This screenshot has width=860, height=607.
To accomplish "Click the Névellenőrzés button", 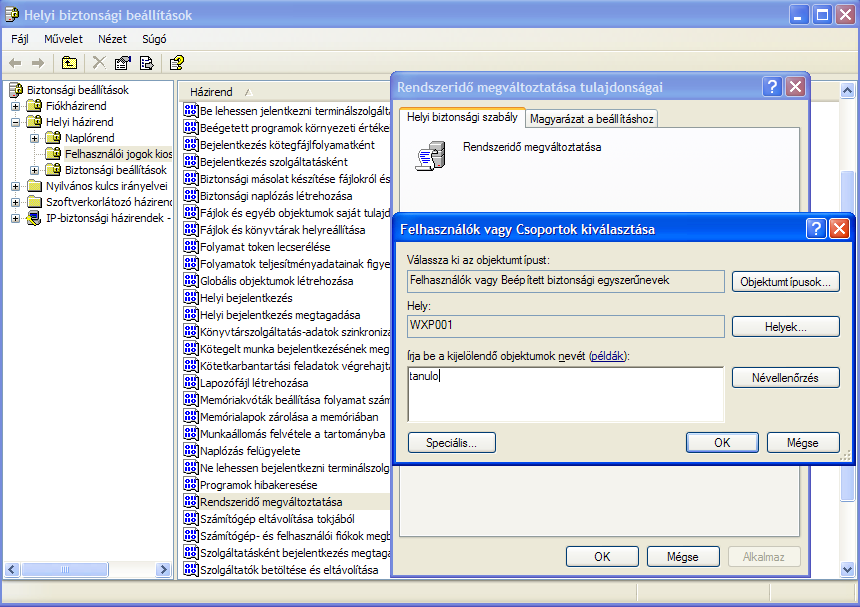I will (x=785, y=378).
